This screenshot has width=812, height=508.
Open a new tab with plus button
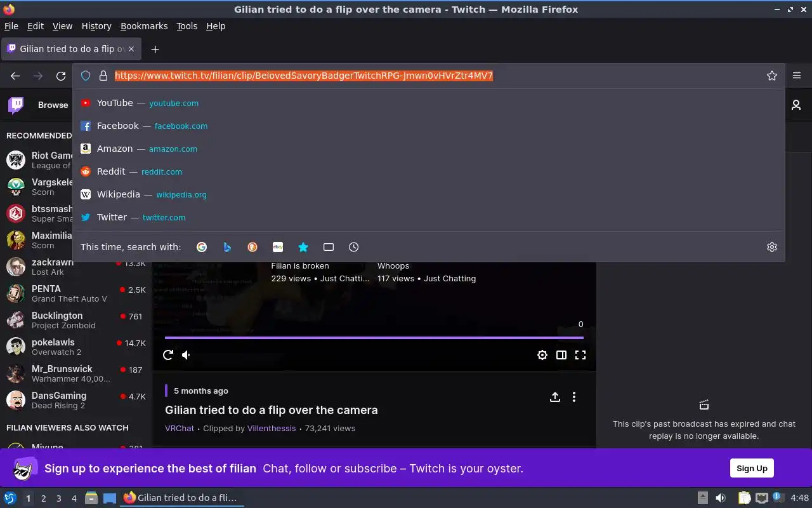[x=155, y=49]
